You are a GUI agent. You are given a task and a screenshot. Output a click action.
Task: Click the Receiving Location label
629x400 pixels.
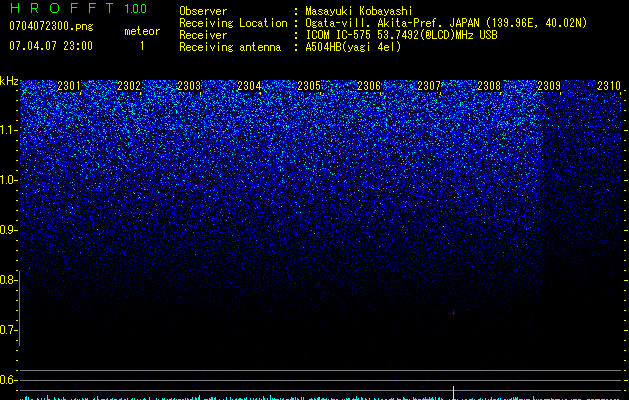click(x=233, y=23)
